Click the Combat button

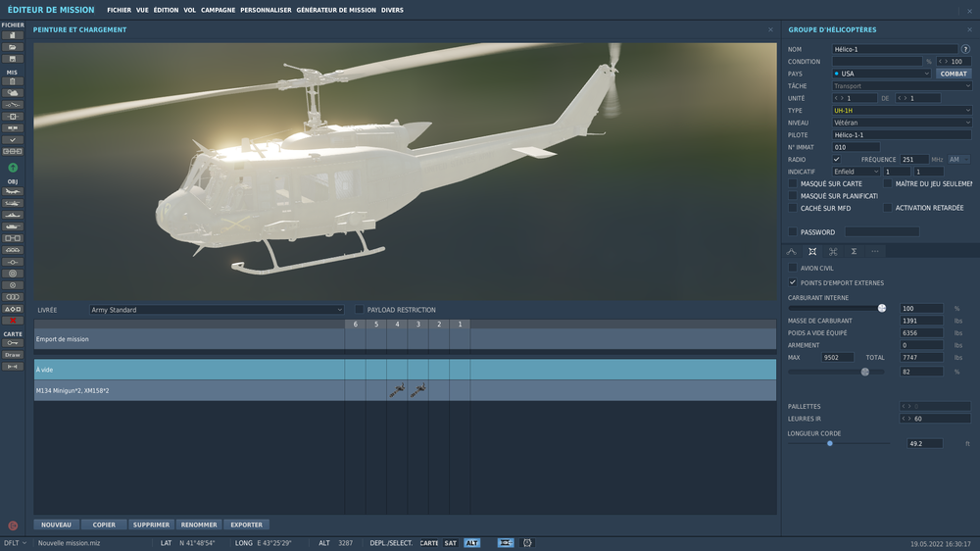pyautogui.click(x=954, y=74)
